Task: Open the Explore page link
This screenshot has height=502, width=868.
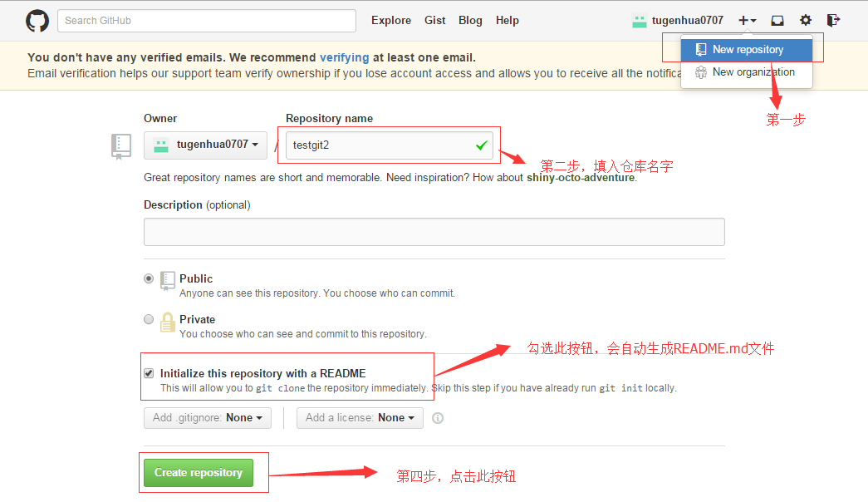Action: tap(391, 21)
